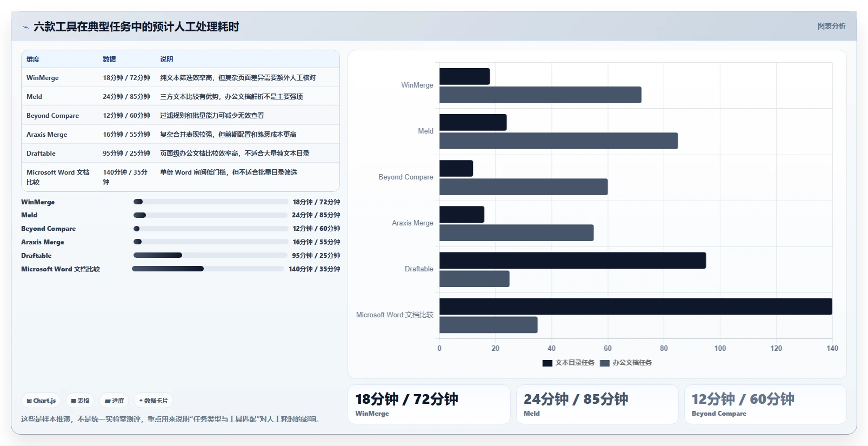
Task: Click the dark Draftable chart bar
Action: click(572, 260)
